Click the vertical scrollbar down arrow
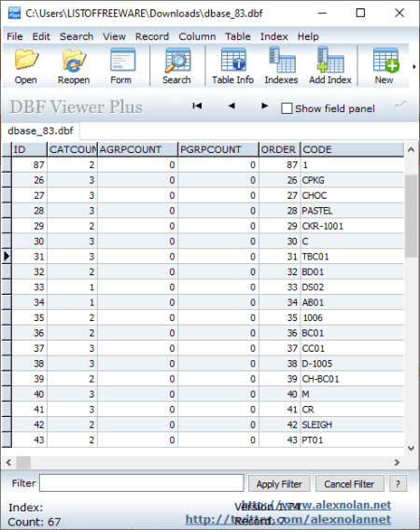The image size is (420, 530). click(412, 449)
